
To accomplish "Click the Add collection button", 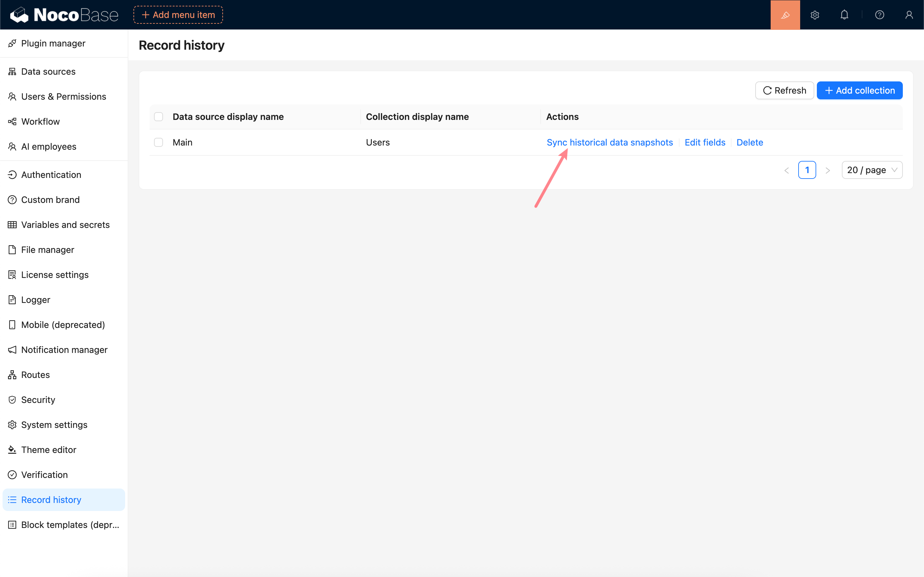I will tap(859, 90).
